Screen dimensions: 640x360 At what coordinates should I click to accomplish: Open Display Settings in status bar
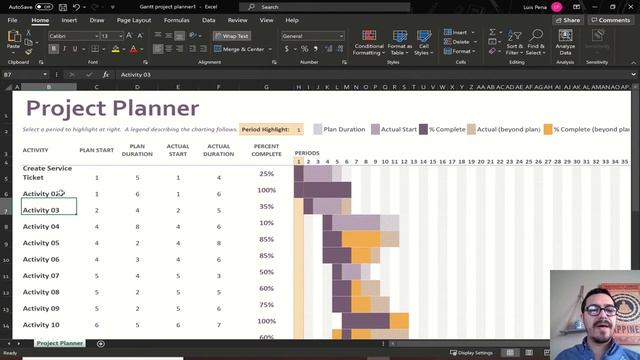coord(471,353)
